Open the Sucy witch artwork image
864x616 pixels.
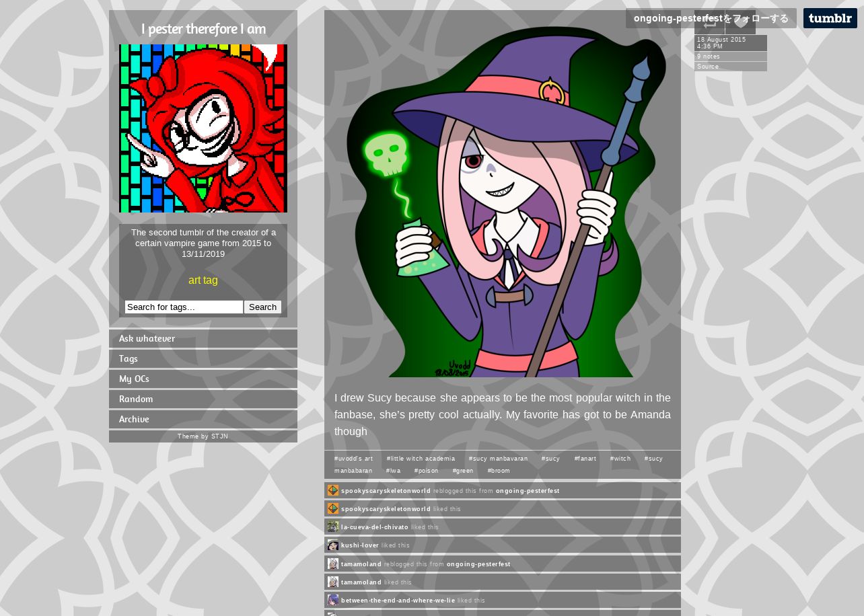coord(503,200)
